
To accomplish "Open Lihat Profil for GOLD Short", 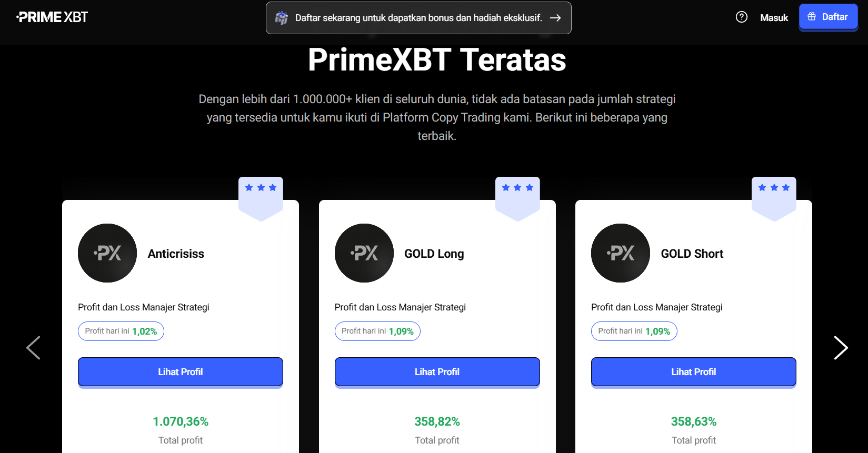I will point(693,372).
